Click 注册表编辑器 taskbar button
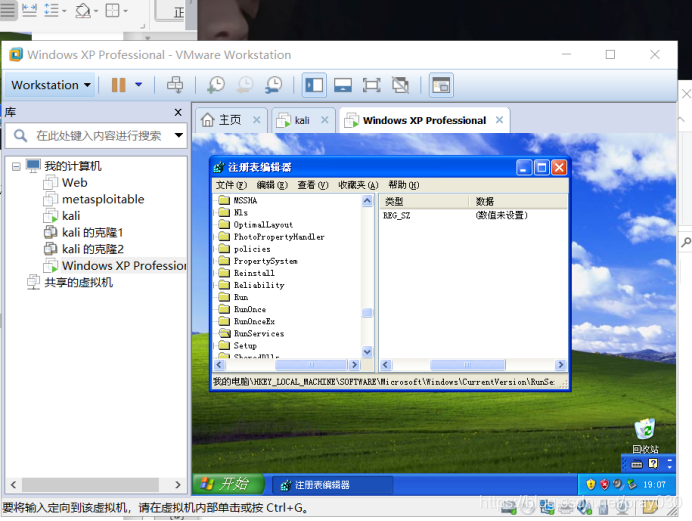 click(x=331, y=485)
